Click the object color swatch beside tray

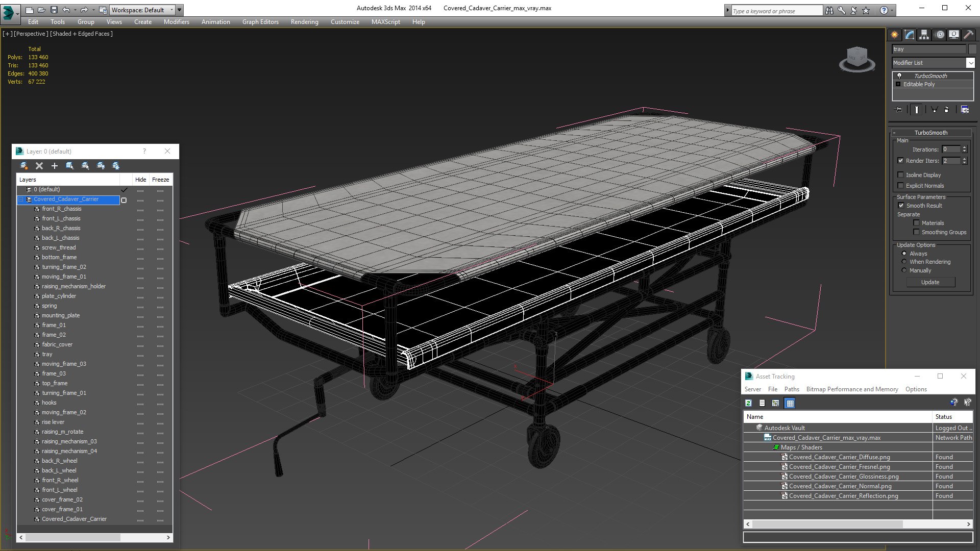[972, 49]
